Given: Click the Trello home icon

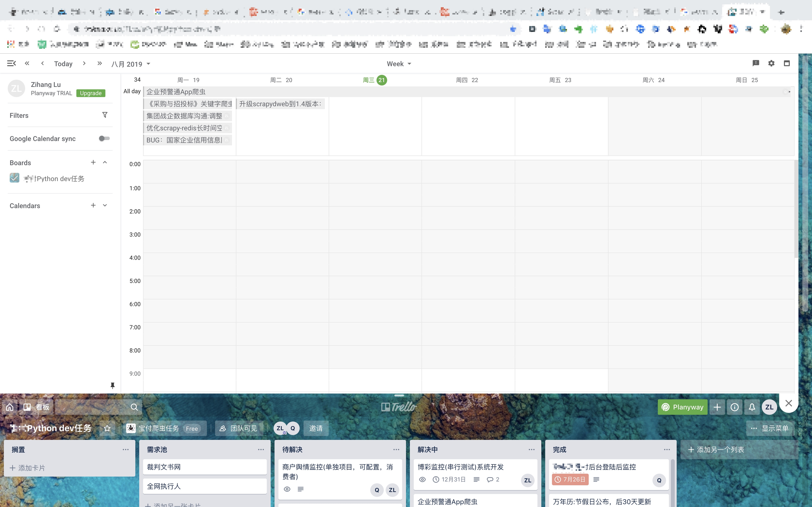Looking at the screenshot, I should pyautogui.click(x=10, y=407).
